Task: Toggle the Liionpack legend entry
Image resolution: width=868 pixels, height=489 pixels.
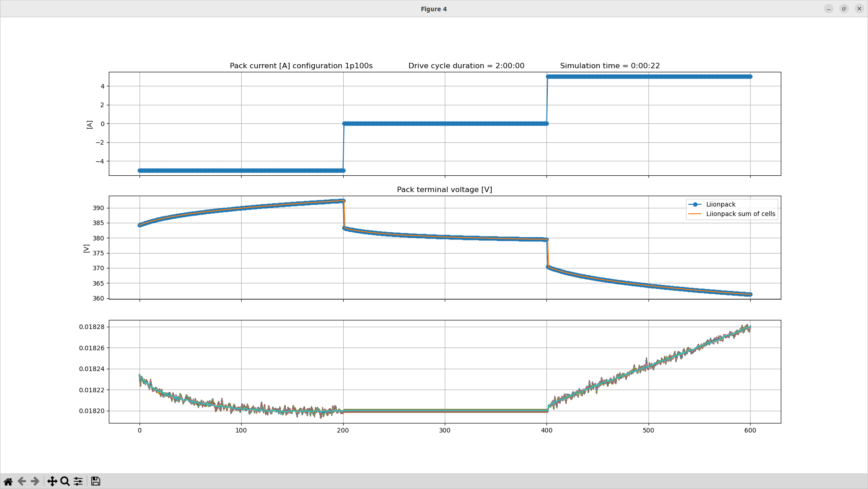Action: (x=721, y=204)
